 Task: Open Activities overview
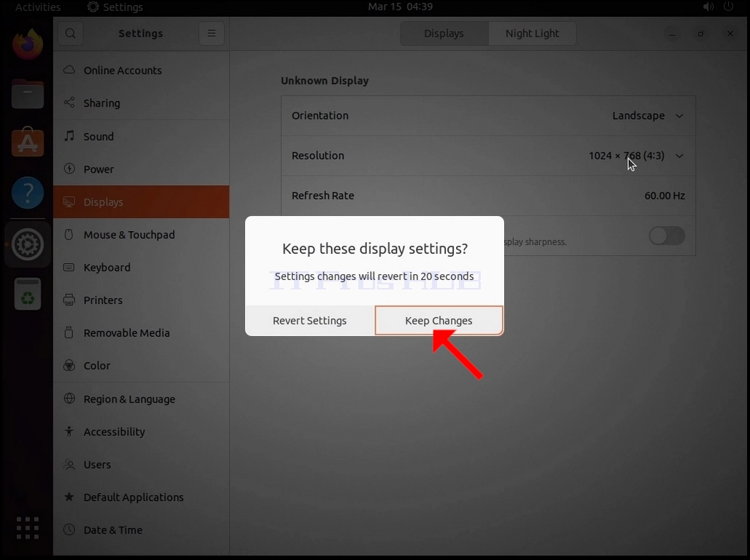click(38, 7)
